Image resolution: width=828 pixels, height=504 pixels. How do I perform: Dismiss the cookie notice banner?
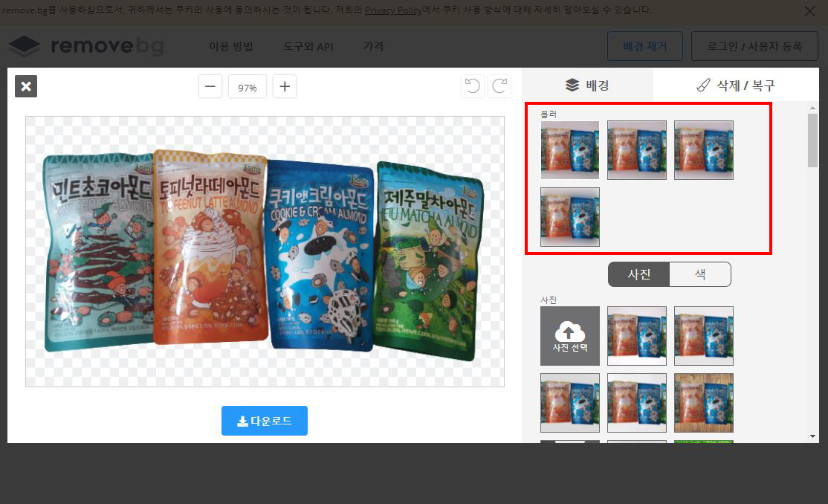pyautogui.click(x=809, y=11)
